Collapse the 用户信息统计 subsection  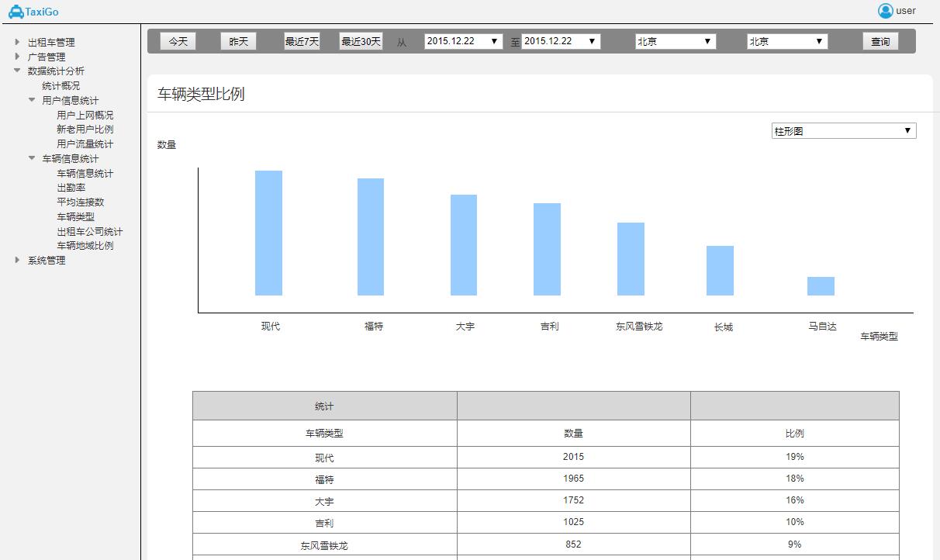[32, 100]
